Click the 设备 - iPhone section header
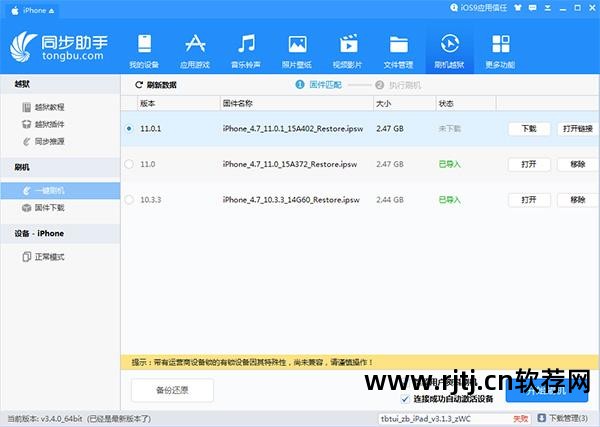 60,233
